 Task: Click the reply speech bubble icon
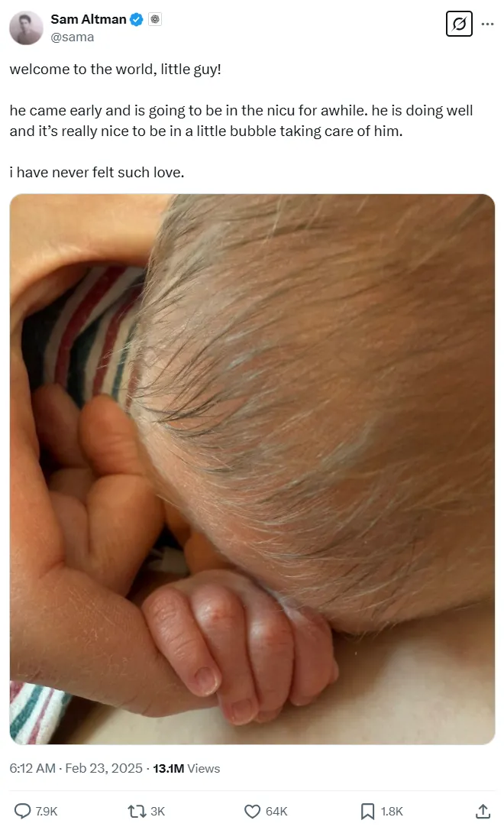pos(22,811)
